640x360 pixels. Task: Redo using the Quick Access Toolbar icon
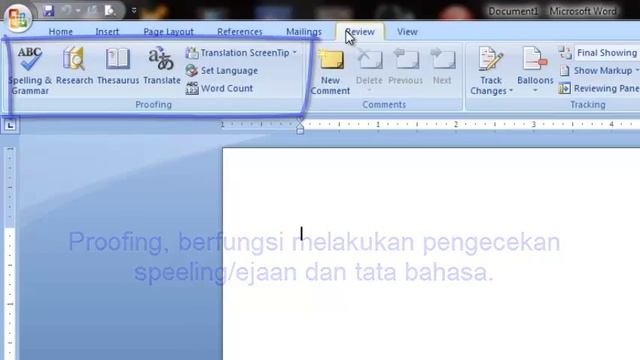click(x=92, y=11)
